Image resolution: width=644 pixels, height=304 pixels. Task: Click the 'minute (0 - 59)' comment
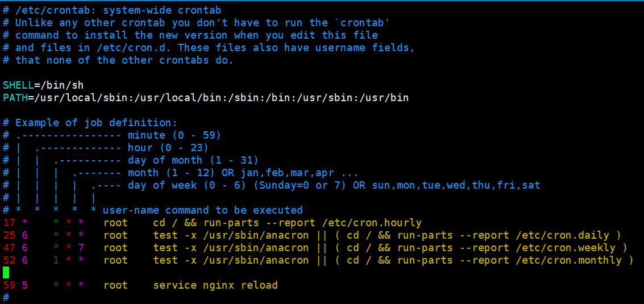(x=174, y=135)
